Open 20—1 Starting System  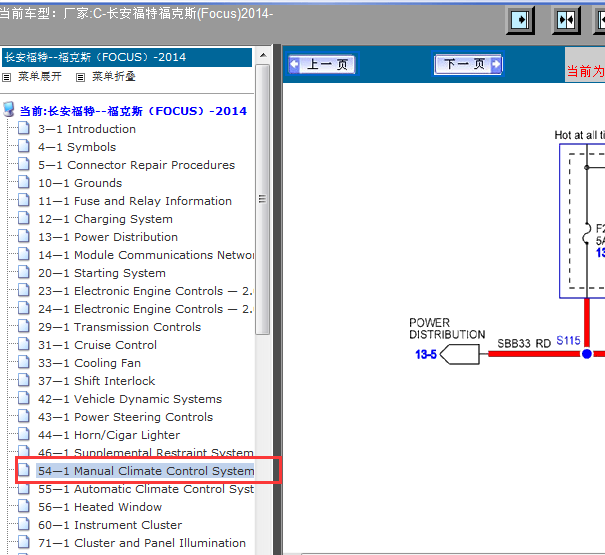point(102,273)
